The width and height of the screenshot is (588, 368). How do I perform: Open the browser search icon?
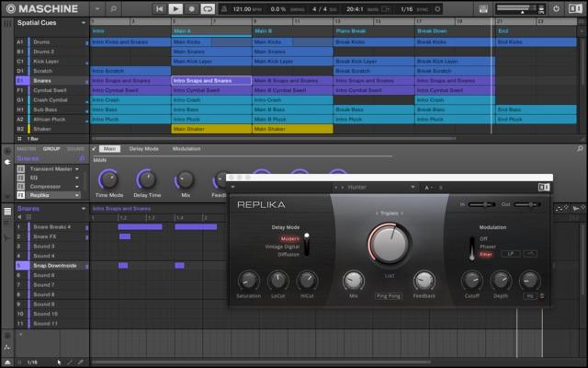click(113, 8)
